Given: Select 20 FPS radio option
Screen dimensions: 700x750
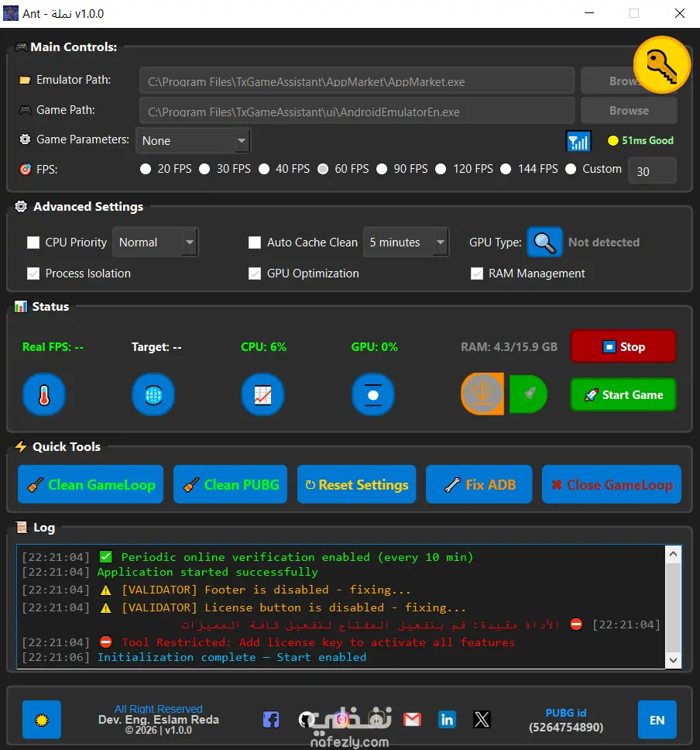Looking at the screenshot, I should click(x=166, y=169).
